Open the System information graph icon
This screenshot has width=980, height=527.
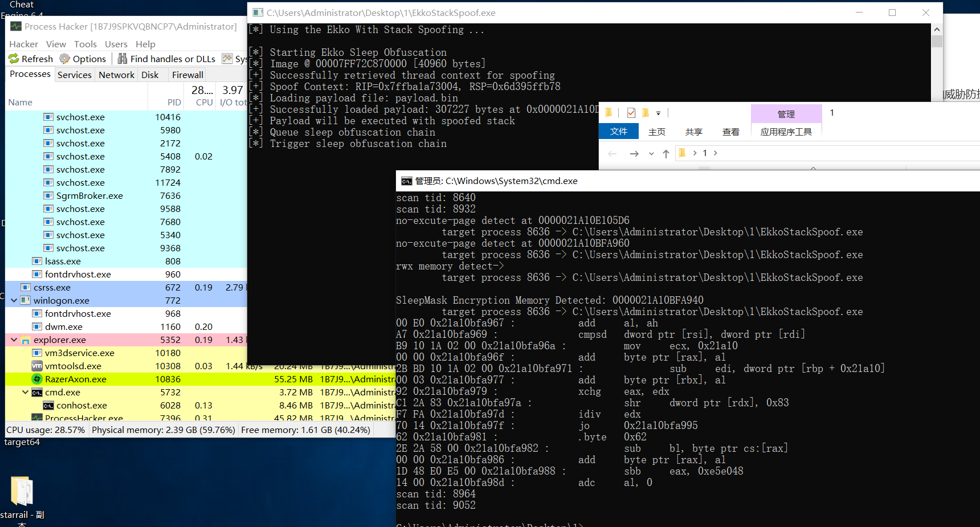pos(227,59)
